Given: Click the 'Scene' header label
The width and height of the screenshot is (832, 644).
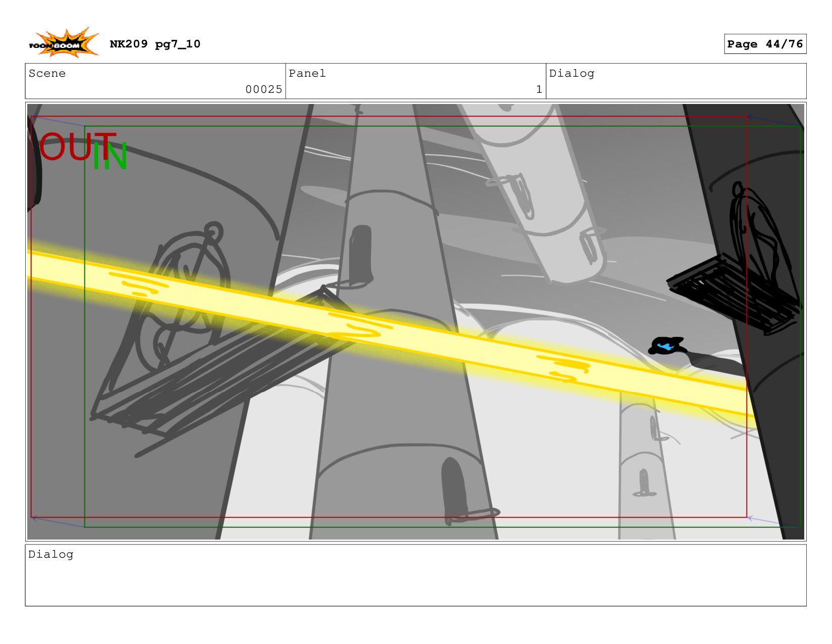Looking at the screenshot, I should [47, 73].
